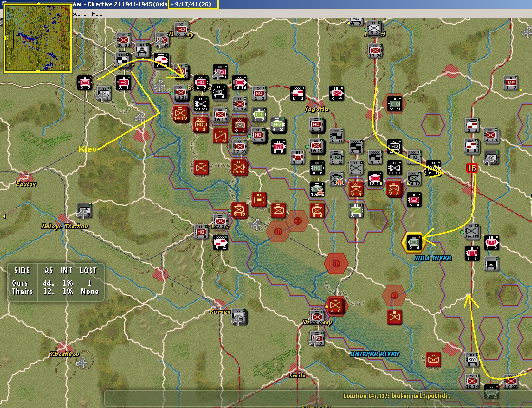Viewport: 532px width, 408px height.
Task: Select the grey infantry division rated 20 23
Action: (x=123, y=40)
